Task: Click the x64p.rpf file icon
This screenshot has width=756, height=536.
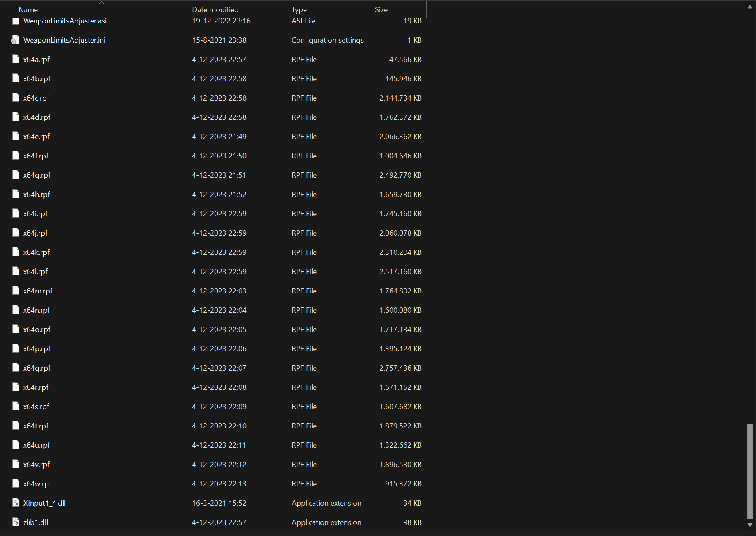Action: tap(16, 348)
